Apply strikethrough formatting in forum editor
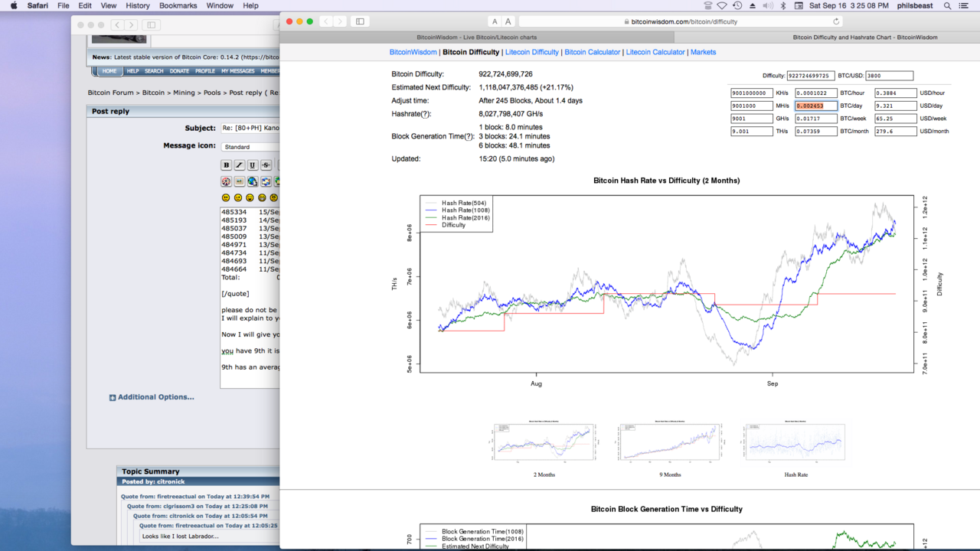The width and height of the screenshot is (980, 551). tap(266, 165)
